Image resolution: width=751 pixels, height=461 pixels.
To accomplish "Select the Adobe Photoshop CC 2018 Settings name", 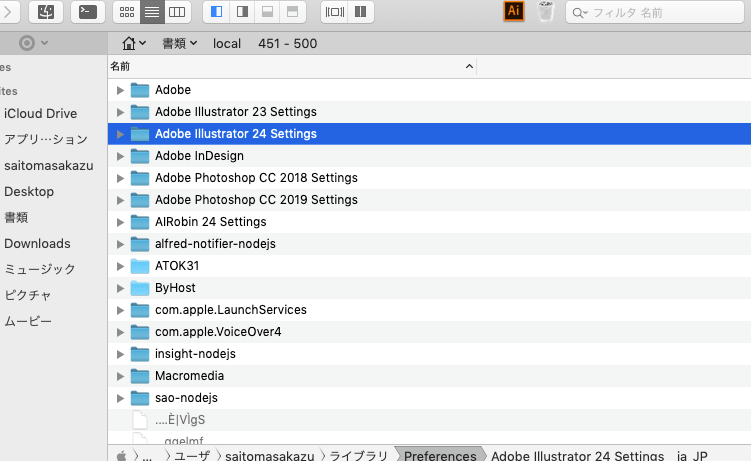I will pos(256,178).
